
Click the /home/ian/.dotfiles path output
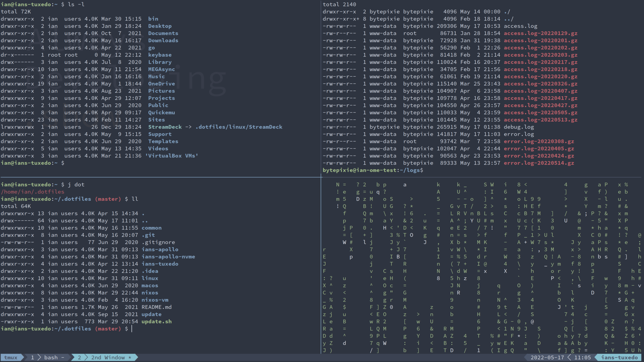[x=33, y=191]
